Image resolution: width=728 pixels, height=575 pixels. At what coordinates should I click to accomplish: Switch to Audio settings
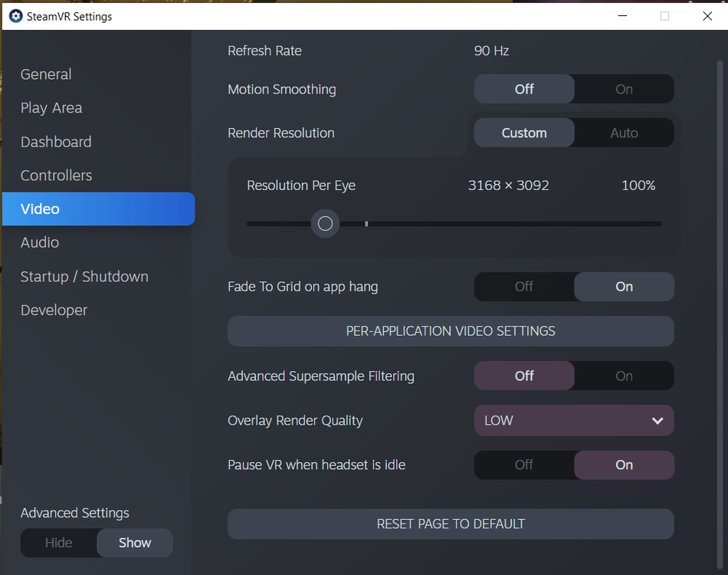(39, 242)
